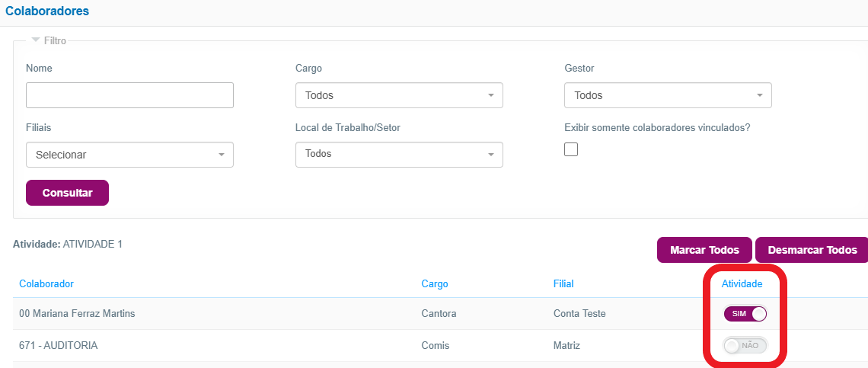Select the 671 - AUDITORIA row
868x368 pixels.
(440, 346)
